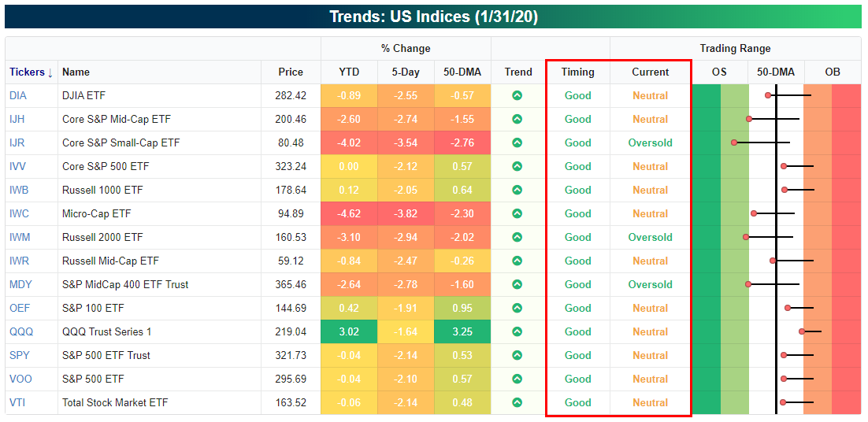Image resolution: width=868 pixels, height=422 pixels.
Task: Click the IJR trading range red marker
Action: [x=734, y=143]
